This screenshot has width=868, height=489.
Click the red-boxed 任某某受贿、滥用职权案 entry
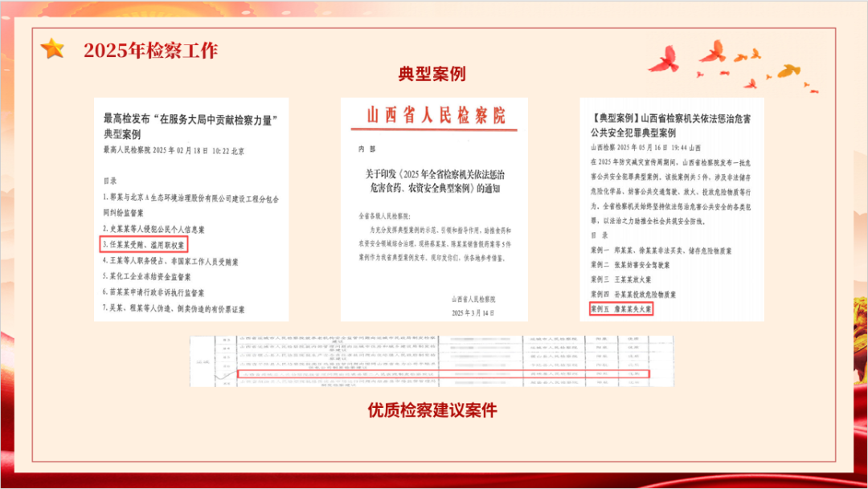click(145, 244)
